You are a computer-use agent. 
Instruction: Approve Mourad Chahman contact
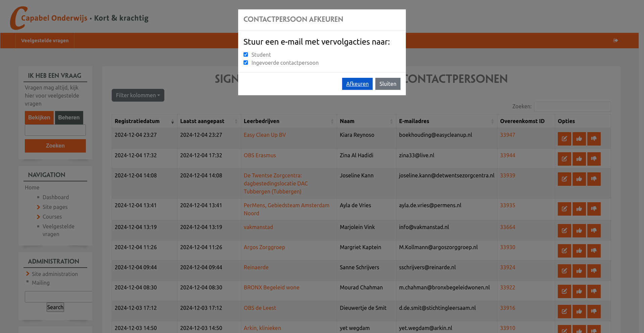(x=579, y=291)
